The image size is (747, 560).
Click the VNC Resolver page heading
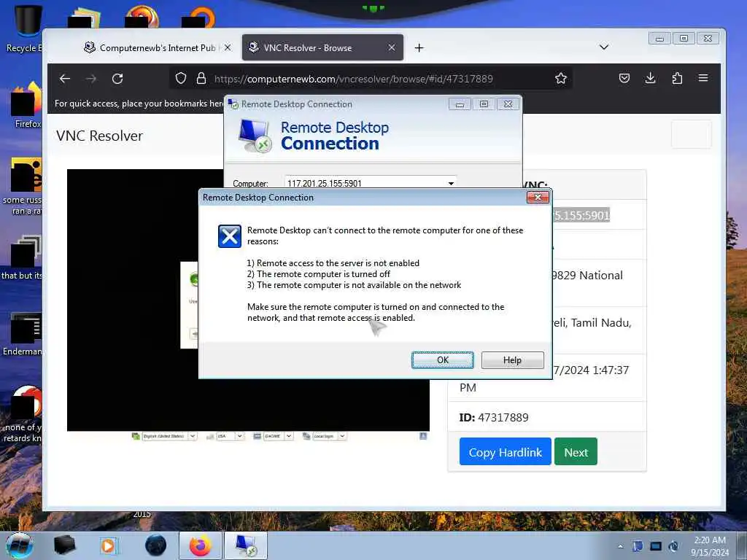tap(99, 136)
